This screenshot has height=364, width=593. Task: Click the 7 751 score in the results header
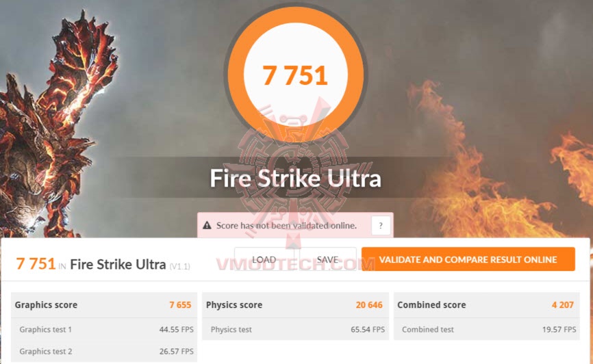(x=36, y=263)
